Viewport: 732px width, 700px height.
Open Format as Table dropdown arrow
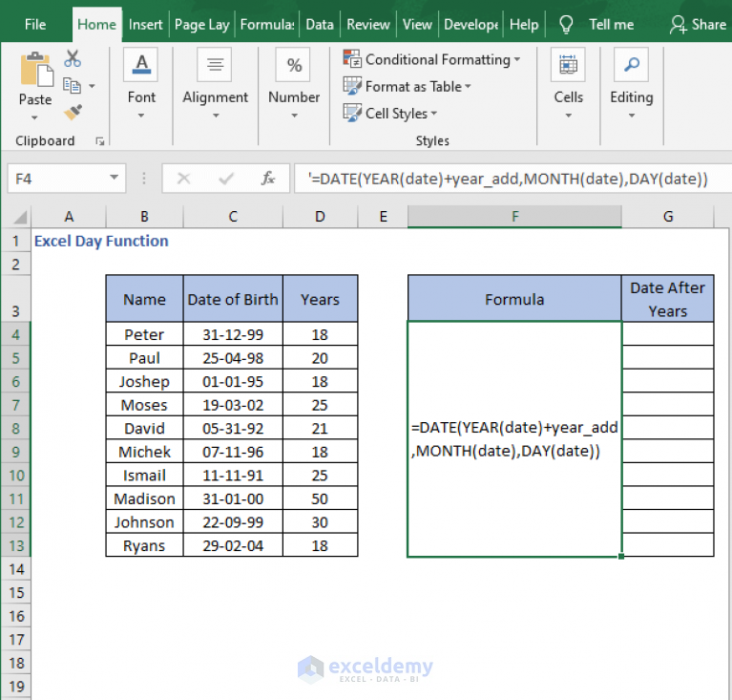coord(468,86)
